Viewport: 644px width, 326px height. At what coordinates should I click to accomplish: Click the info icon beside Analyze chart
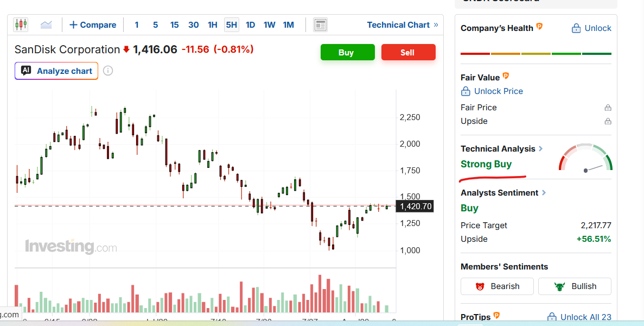[107, 71]
